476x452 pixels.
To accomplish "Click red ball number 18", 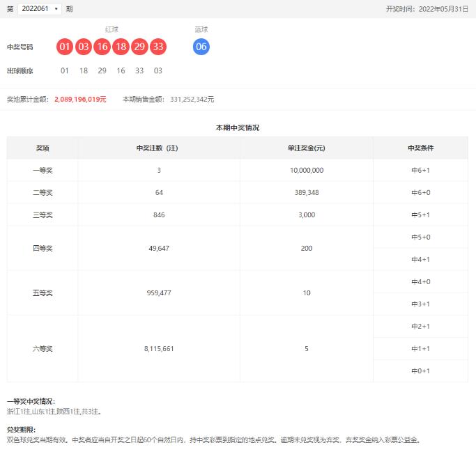I will [x=121, y=47].
